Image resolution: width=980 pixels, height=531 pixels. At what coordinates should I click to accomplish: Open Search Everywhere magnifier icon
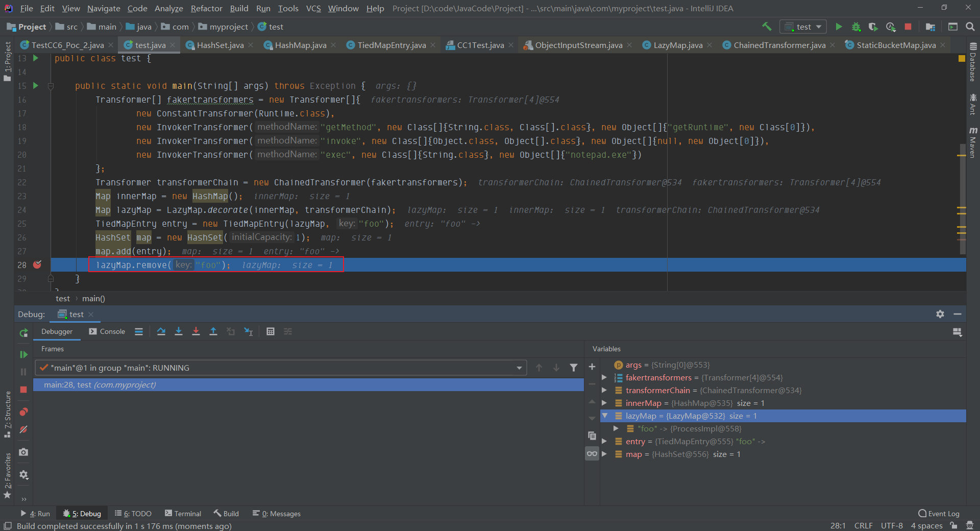(970, 27)
